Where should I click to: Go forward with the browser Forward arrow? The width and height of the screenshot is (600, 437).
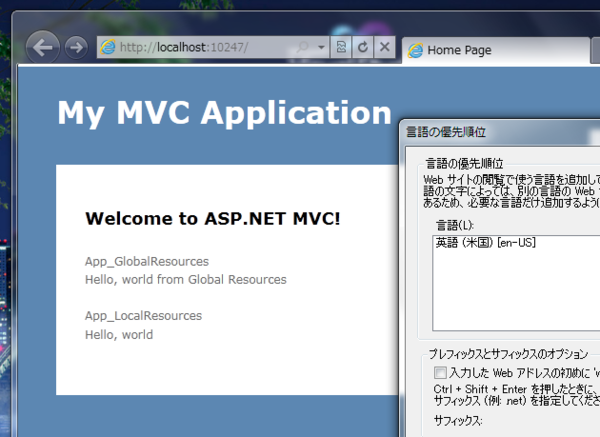76,47
